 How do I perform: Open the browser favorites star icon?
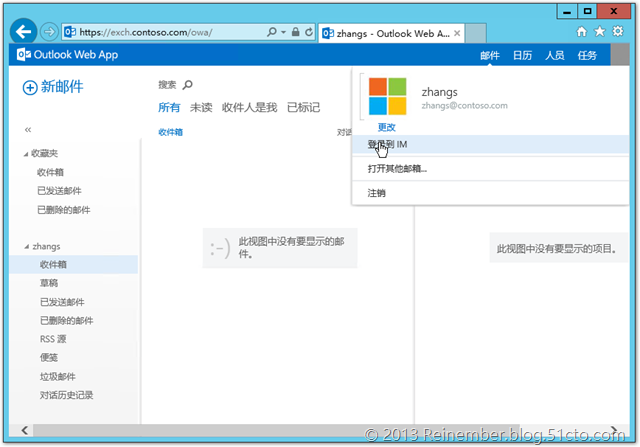(x=600, y=32)
